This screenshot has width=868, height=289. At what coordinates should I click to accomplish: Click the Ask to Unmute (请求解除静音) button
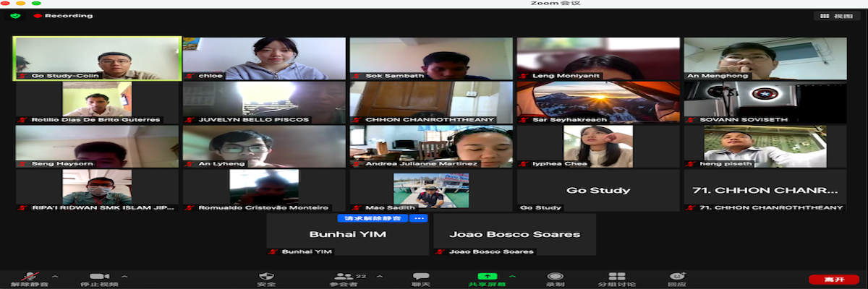373,217
